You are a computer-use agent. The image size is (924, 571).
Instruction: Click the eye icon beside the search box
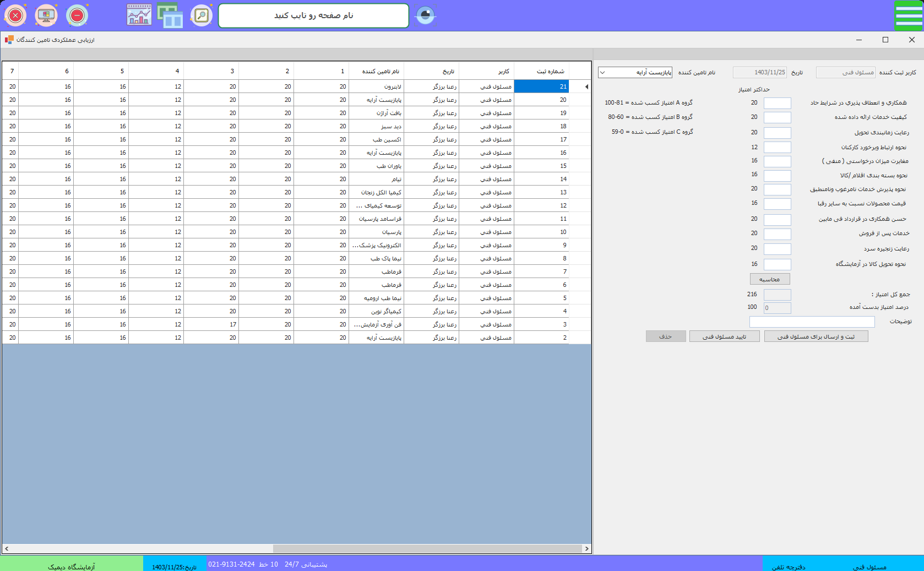point(425,15)
